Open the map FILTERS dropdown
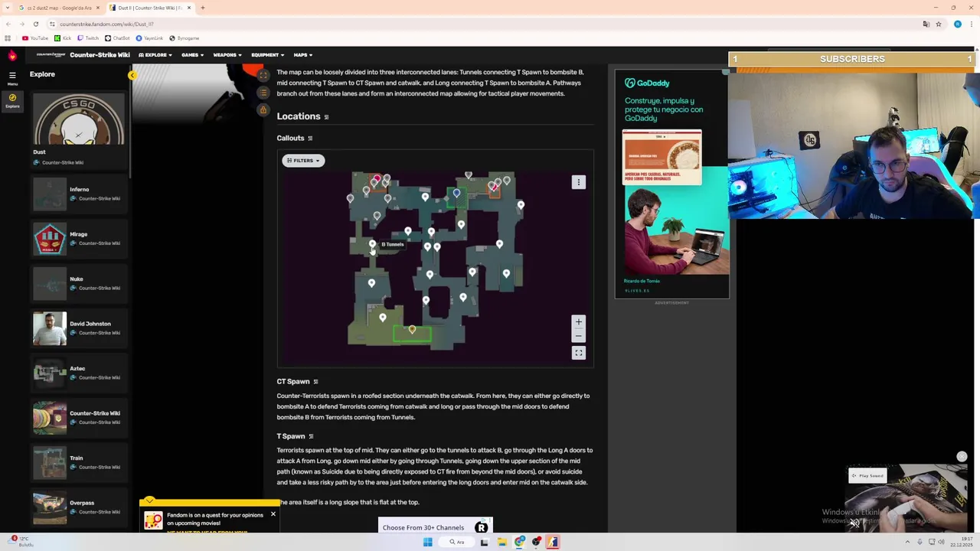Viewport: 980px width, 551px height. 303,161
